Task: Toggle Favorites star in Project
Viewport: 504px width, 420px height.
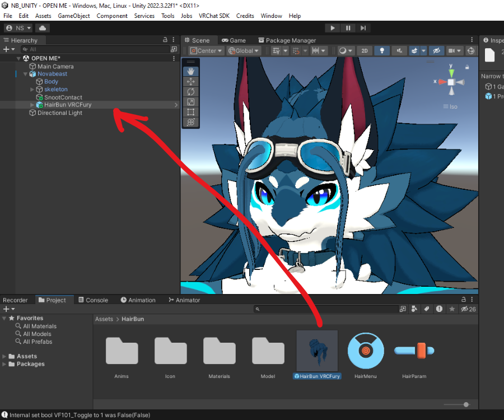Action: click(x=452, y=309)
